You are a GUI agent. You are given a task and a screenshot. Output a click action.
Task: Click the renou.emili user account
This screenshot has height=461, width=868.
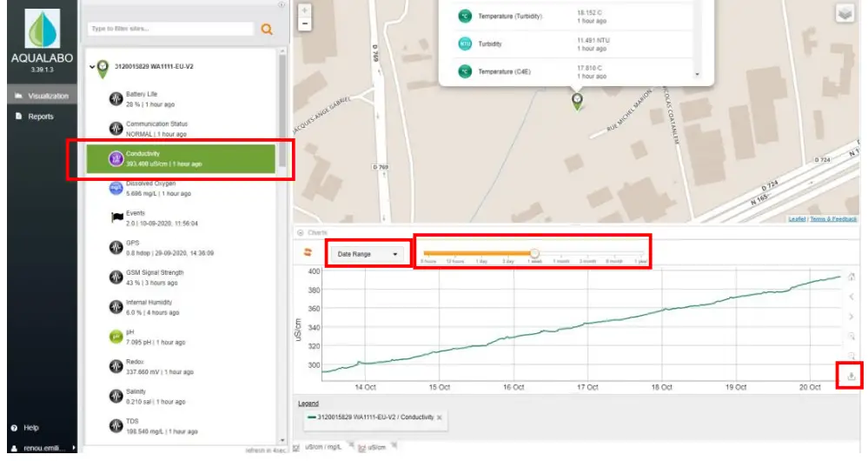(43, 448)
